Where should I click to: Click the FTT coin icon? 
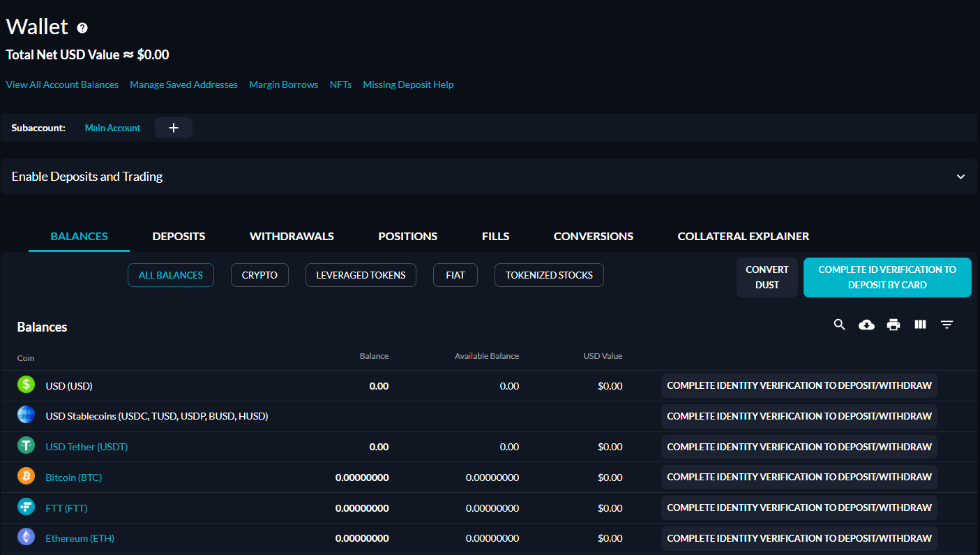[x=26, y=507]
